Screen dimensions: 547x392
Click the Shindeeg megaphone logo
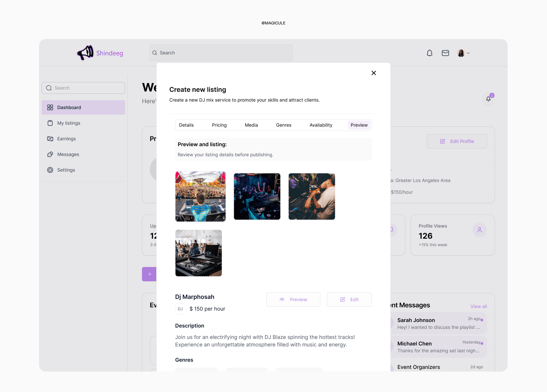(x=85, y=53)
